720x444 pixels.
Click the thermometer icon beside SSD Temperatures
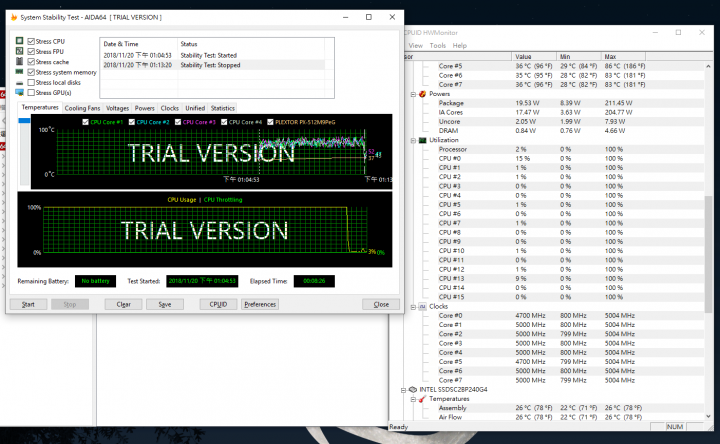tap(422, 399)
